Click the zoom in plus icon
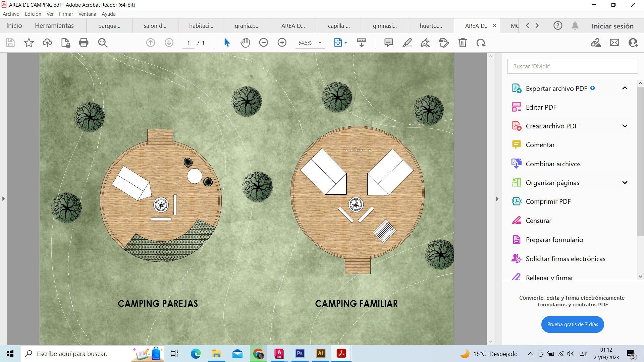This screenshot has width=644, height=362. [282, 43]
